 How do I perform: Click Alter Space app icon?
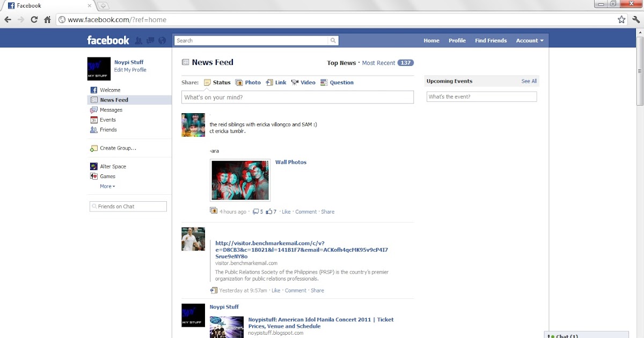click(x=93, y=166)
